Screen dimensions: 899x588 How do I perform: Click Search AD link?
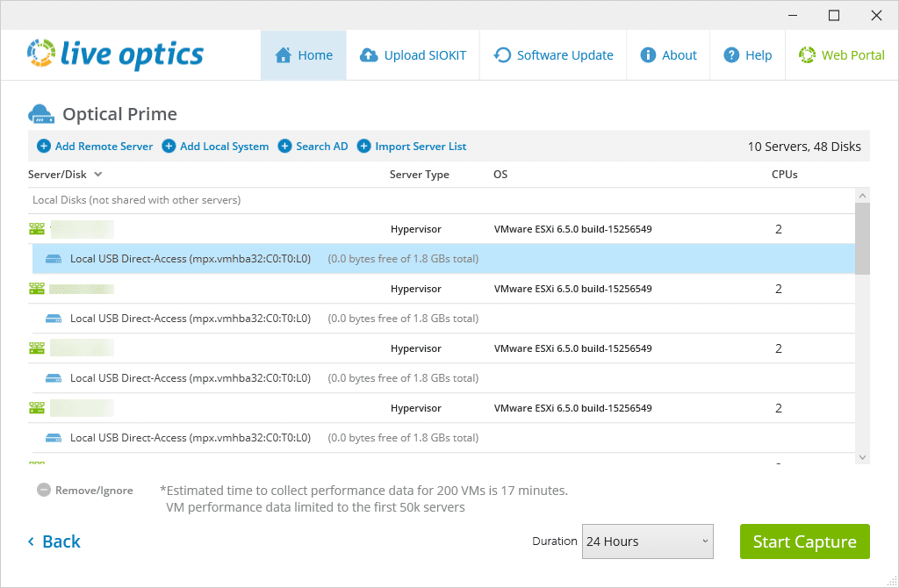click(321, 147)
